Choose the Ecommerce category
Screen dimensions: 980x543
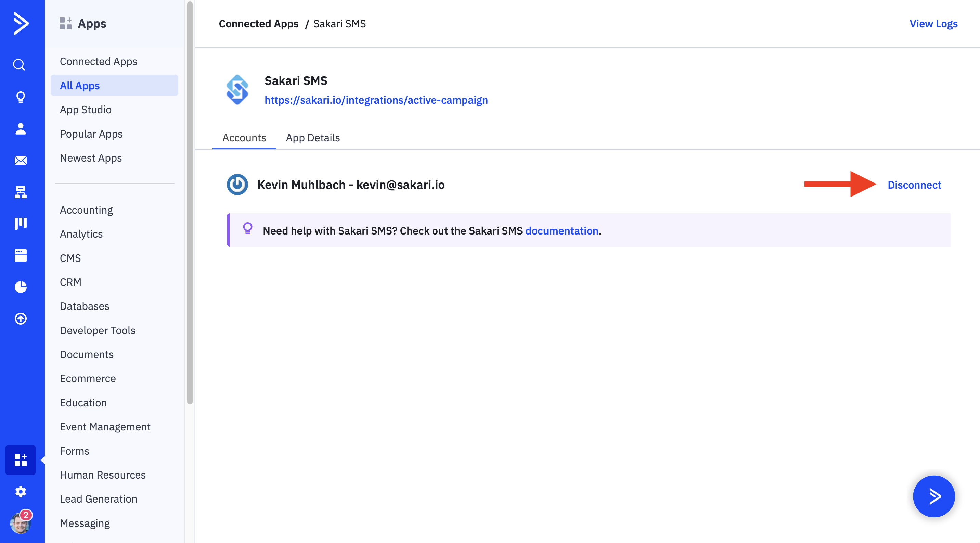[88, 378]
